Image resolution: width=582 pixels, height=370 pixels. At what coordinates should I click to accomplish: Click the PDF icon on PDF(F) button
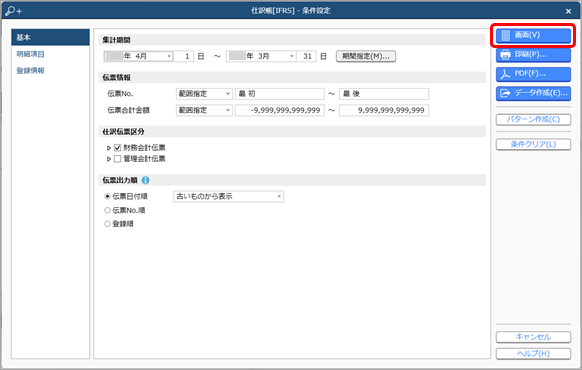tap(505, 74)
